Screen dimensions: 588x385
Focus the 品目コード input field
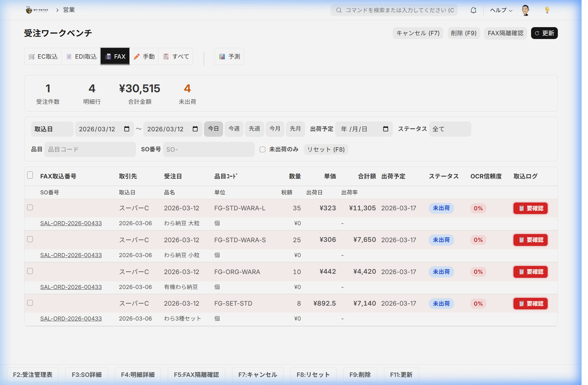(90, 150)
